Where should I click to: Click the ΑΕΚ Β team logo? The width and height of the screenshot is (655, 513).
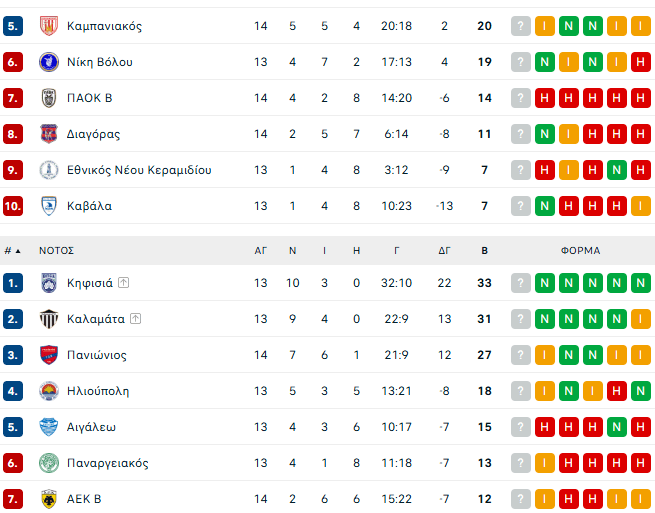48,499
